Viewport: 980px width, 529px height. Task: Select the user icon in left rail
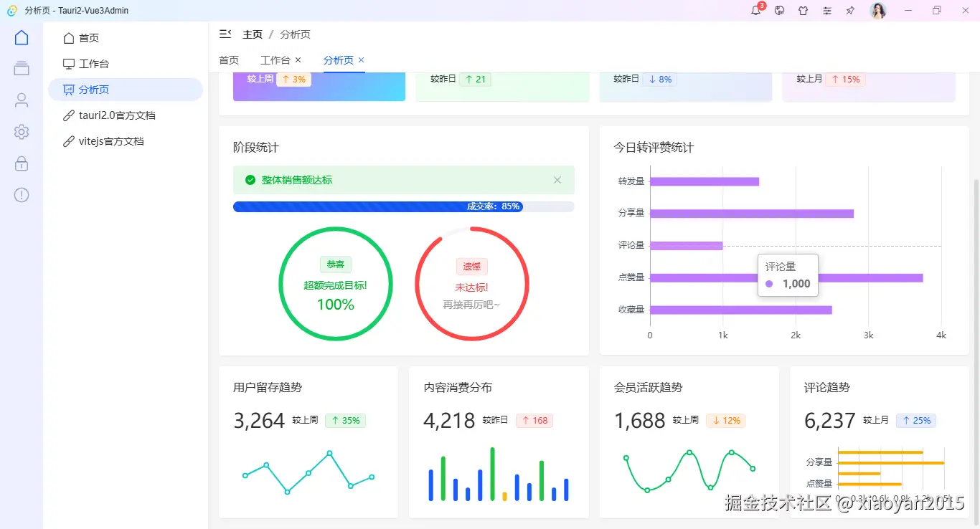(x=22, y=100)
